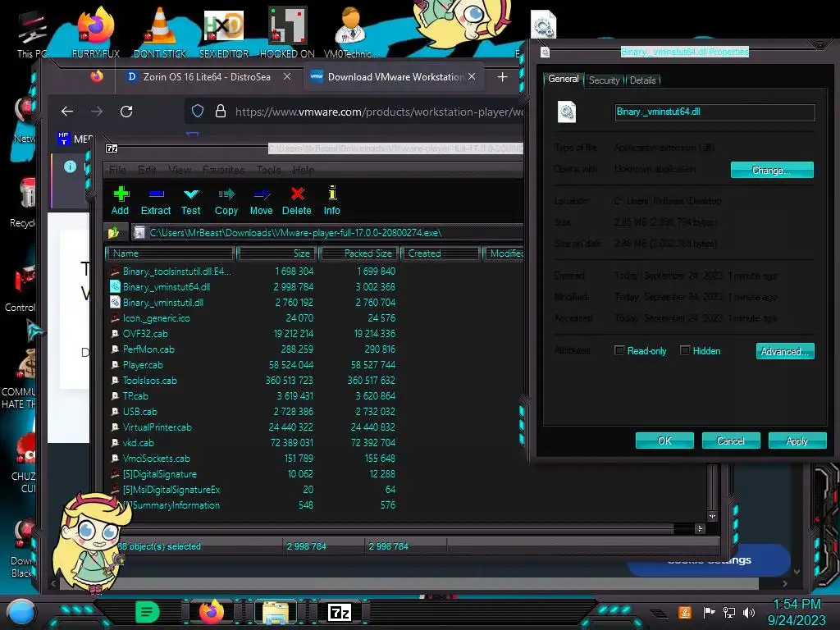Switch to Details tab in Properties

(x=642, y=80)
